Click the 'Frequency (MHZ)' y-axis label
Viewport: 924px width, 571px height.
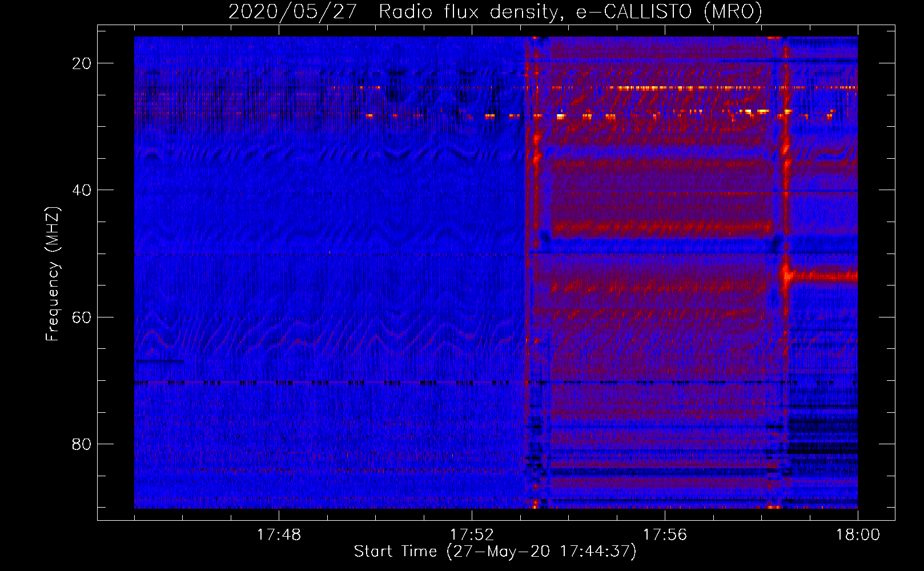[53, 274]
